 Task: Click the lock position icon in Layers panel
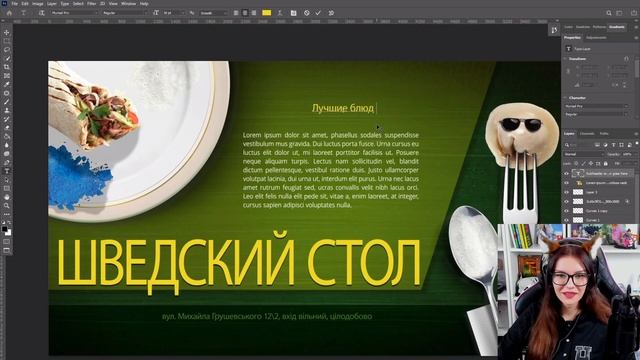pyautogui.click(x=591, y=164)
